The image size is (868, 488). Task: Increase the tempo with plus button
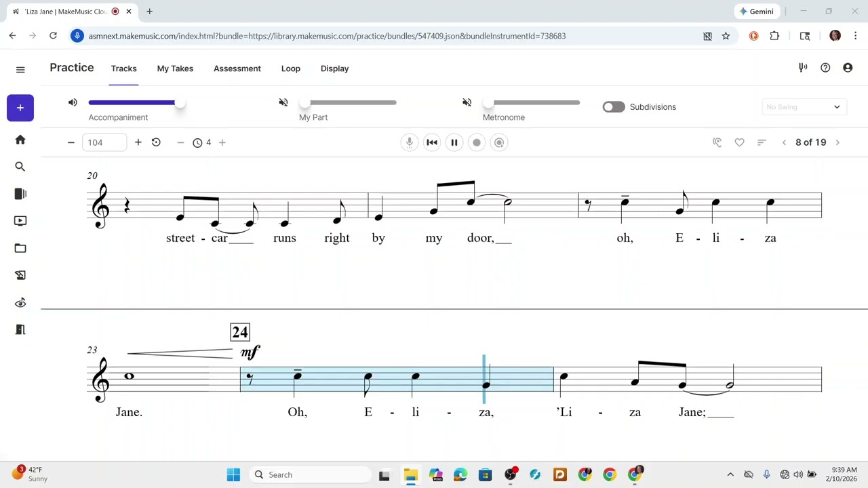point(138,142)
